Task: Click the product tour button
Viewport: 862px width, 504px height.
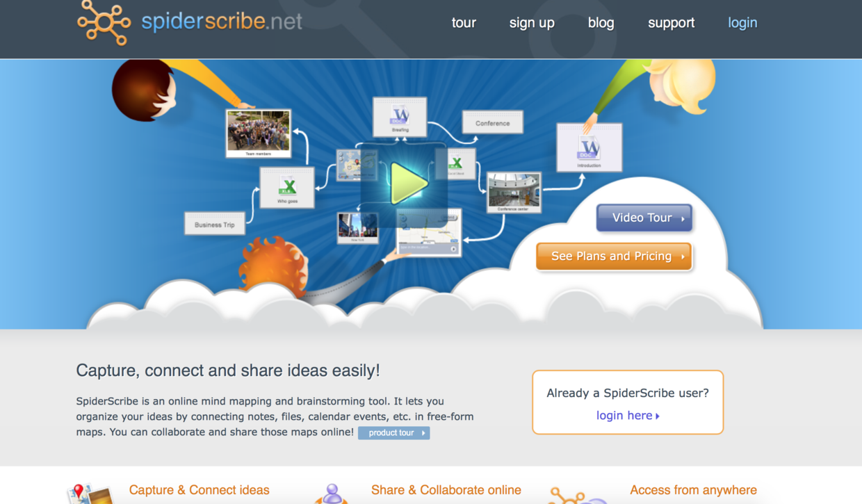Action: point(394,433)
